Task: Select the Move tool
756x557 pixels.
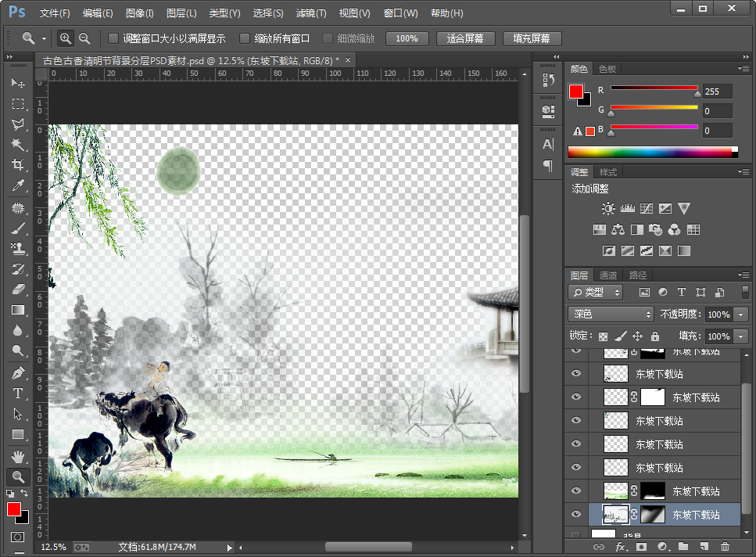Action: 18,83
